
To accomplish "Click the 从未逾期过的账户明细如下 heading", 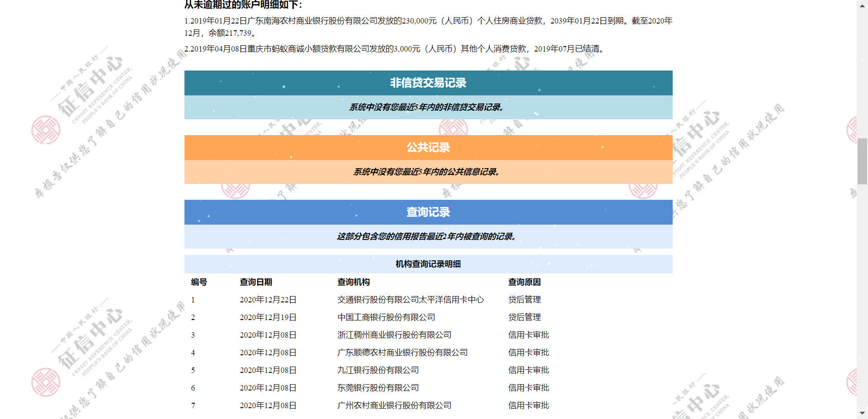I will (243, 5).
